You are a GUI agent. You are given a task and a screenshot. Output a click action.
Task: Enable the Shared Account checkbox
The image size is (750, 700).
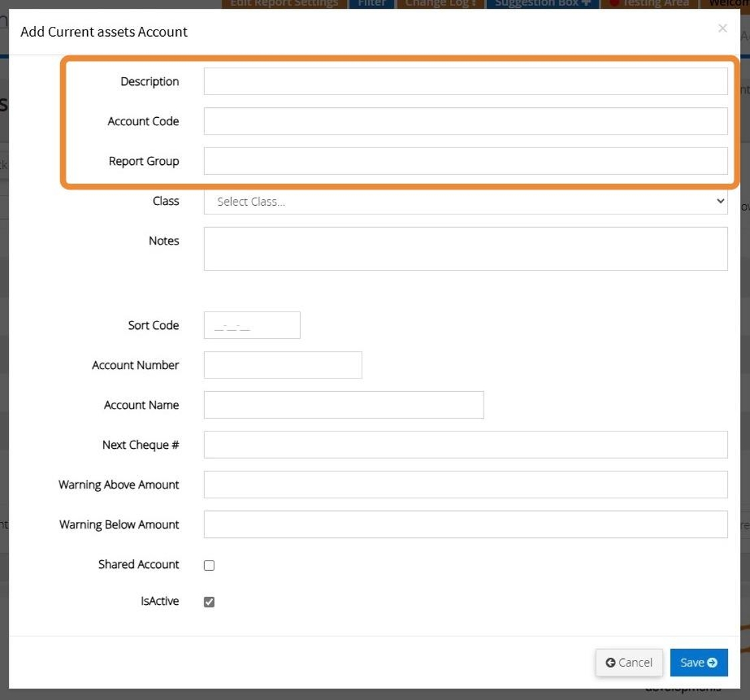tap(210, 565)
